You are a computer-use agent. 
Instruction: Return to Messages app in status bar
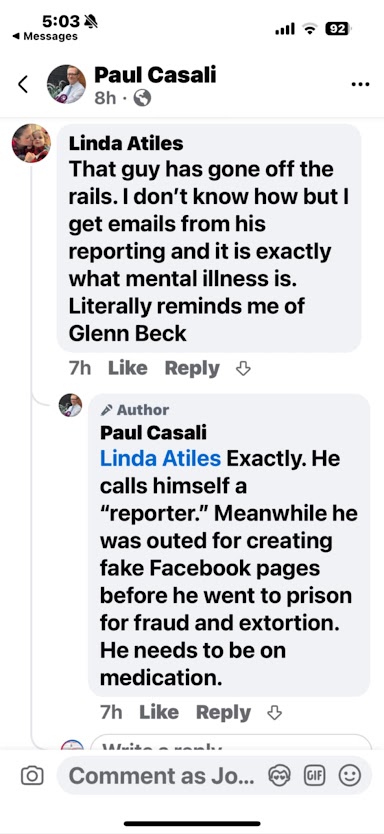45,36
